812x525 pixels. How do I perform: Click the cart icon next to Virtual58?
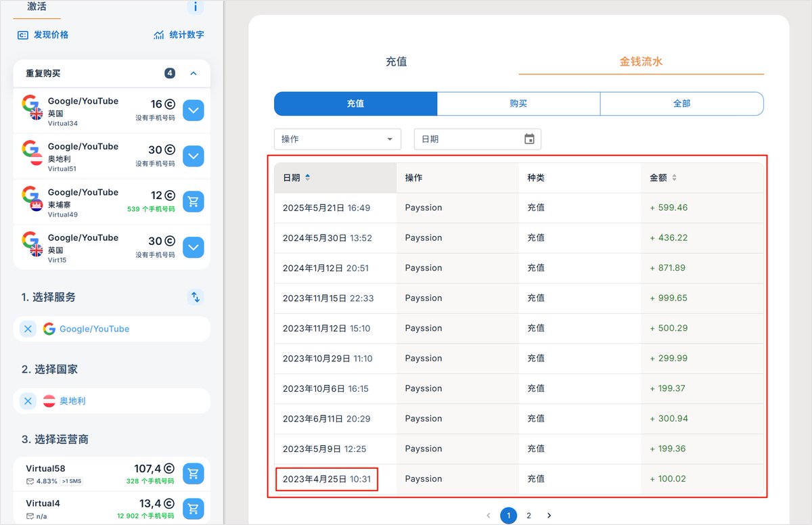click(x=194, y=474)
